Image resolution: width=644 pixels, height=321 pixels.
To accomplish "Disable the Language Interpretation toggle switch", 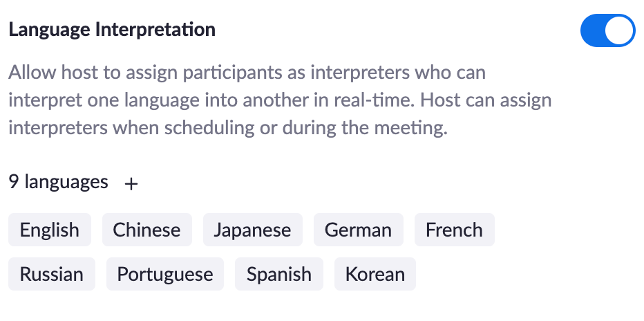I will pyautogui.click(x=607, y=31).
